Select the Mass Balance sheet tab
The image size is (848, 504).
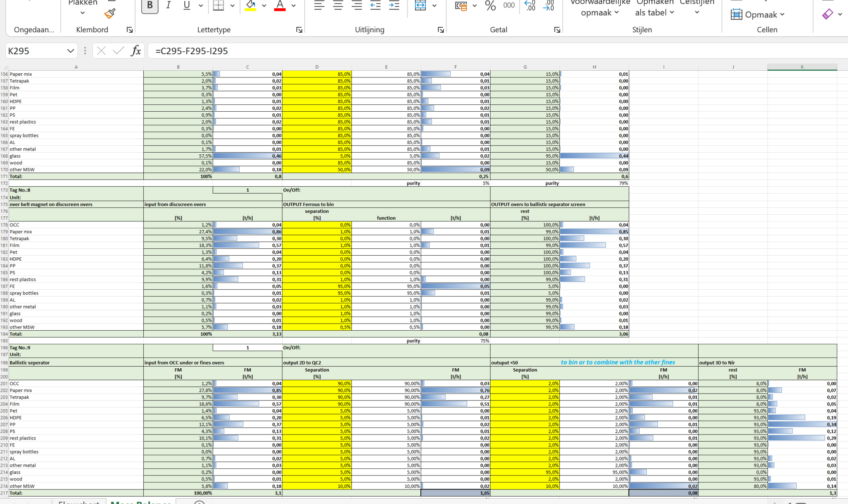[x=141, y=502]
